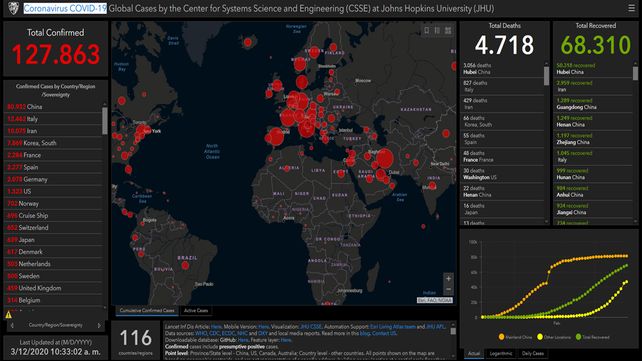Open the hamburger menu in the header
Image resolution: width=642 pixels, height=361 pixels.
(x=631, y=8)
